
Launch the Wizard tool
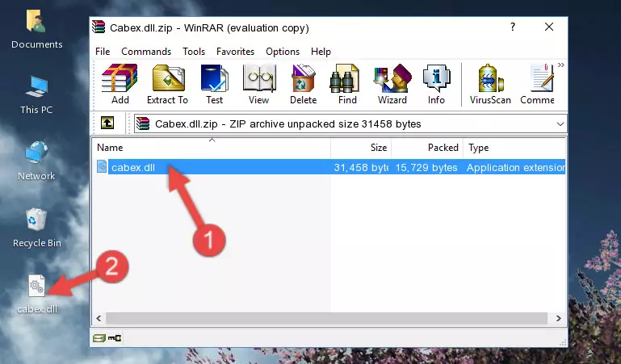point(392,84)
